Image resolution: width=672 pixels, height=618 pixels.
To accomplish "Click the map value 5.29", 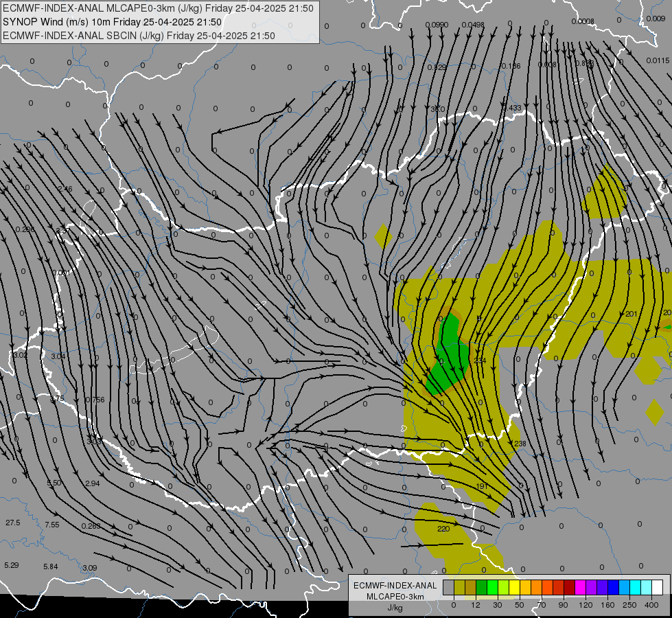I will pos(12,565).
